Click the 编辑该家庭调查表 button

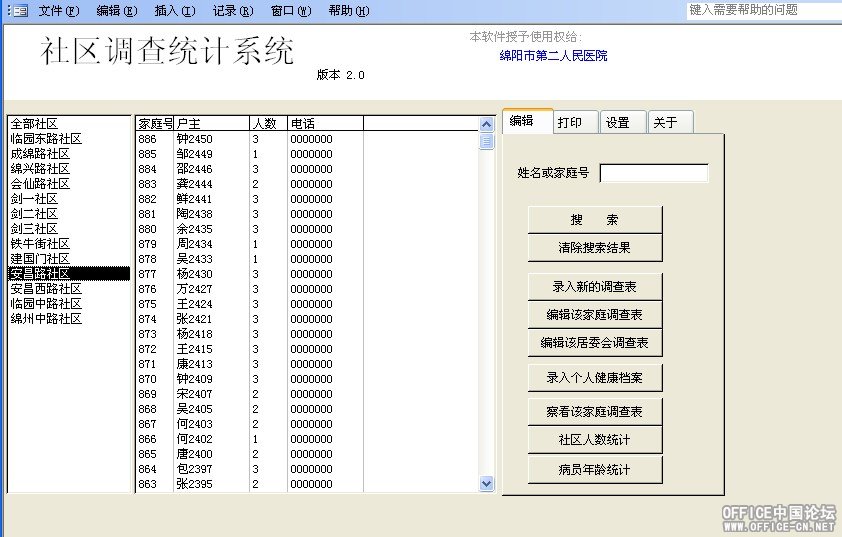pyautogui.click(x=595, y=315)
